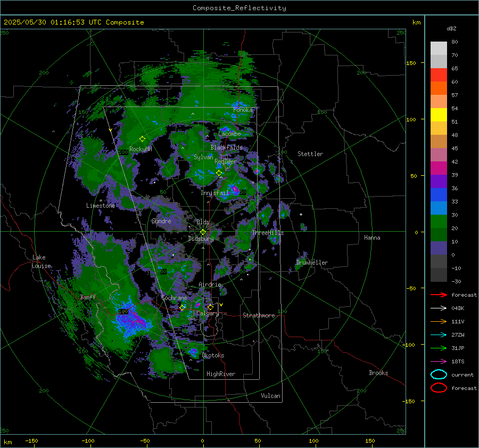Click the 18TS legend text
Screen dimensions: 479x448
click(458, 362)
